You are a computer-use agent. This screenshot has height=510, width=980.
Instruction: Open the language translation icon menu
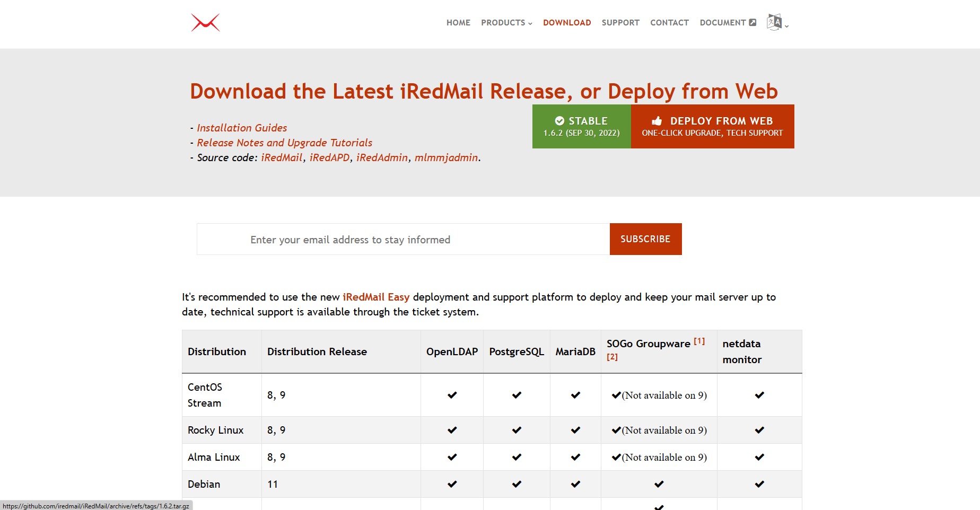pyautogui.click(x=775, y=22)
